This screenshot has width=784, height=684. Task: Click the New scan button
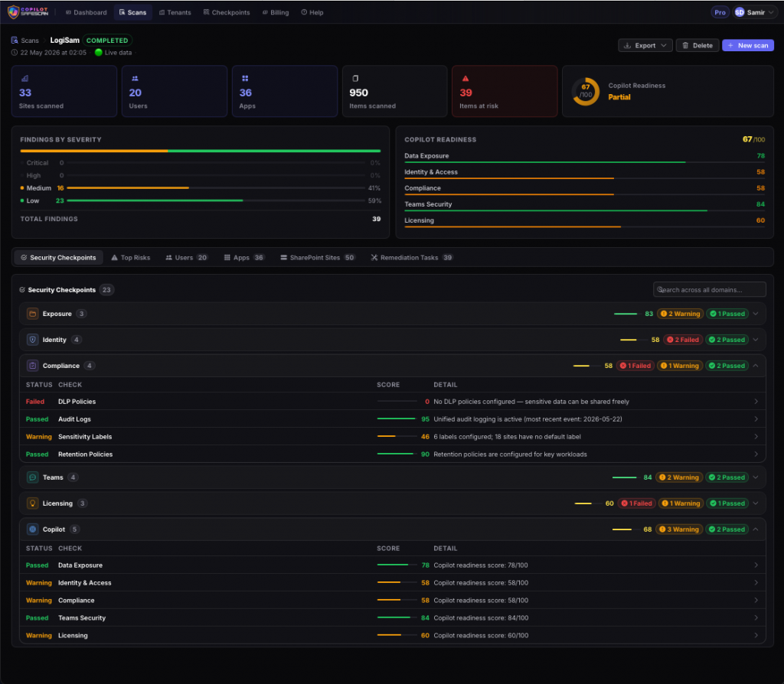(x=748, y=45)
